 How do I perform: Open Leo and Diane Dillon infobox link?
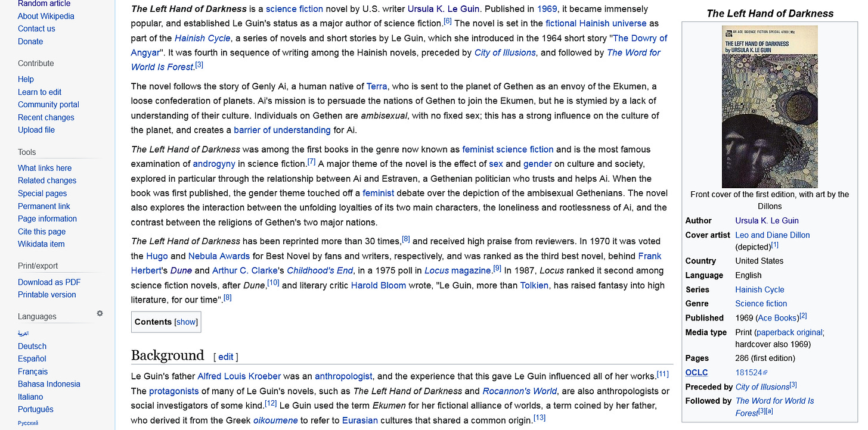[x=773, y=235]
